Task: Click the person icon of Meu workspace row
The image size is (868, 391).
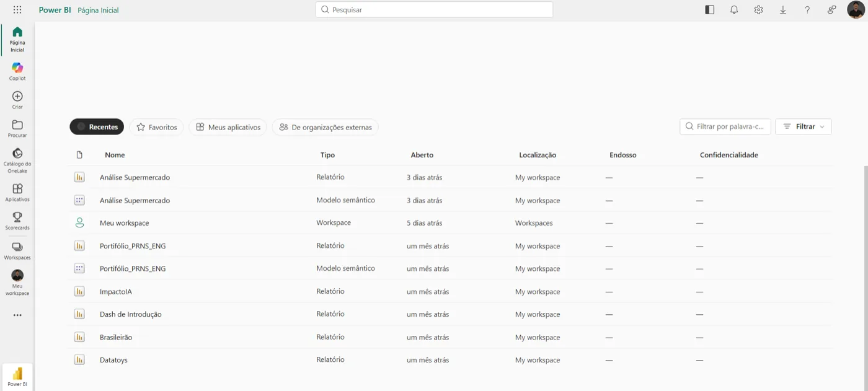Action: pos(79,223)
